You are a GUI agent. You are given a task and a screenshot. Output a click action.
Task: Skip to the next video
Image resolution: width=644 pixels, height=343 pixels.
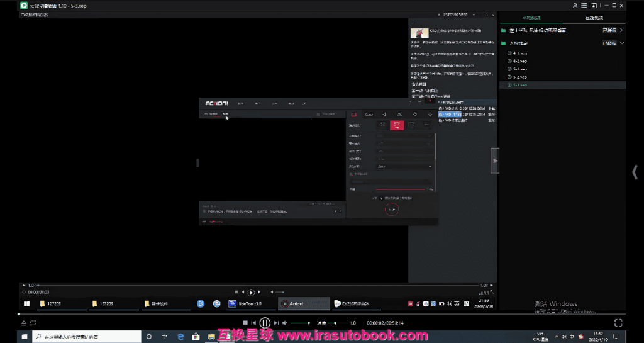277,323
